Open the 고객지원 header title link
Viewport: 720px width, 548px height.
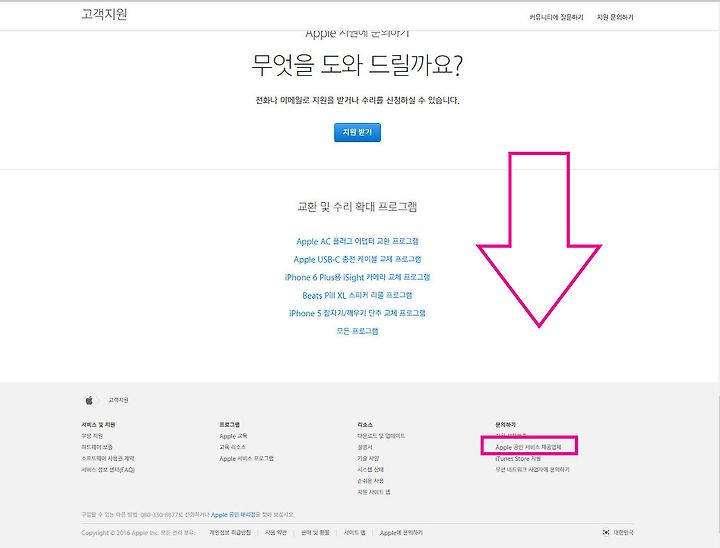(x=104, y=15)
